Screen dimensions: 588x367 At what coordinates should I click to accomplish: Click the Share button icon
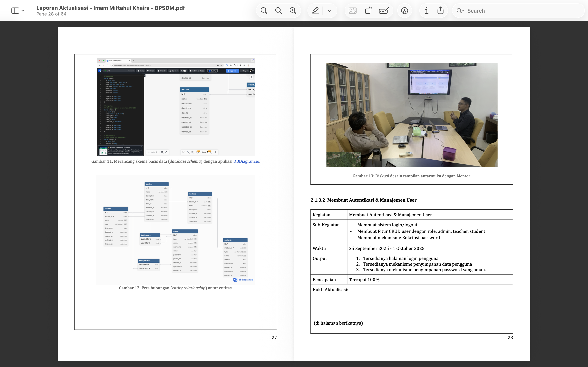click(441, 11)
